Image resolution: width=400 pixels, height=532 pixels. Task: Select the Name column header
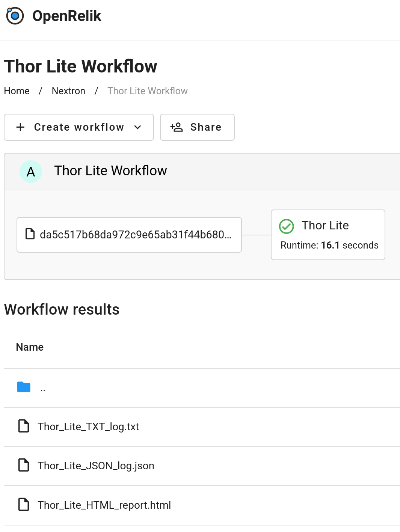[x=30, y=347]
